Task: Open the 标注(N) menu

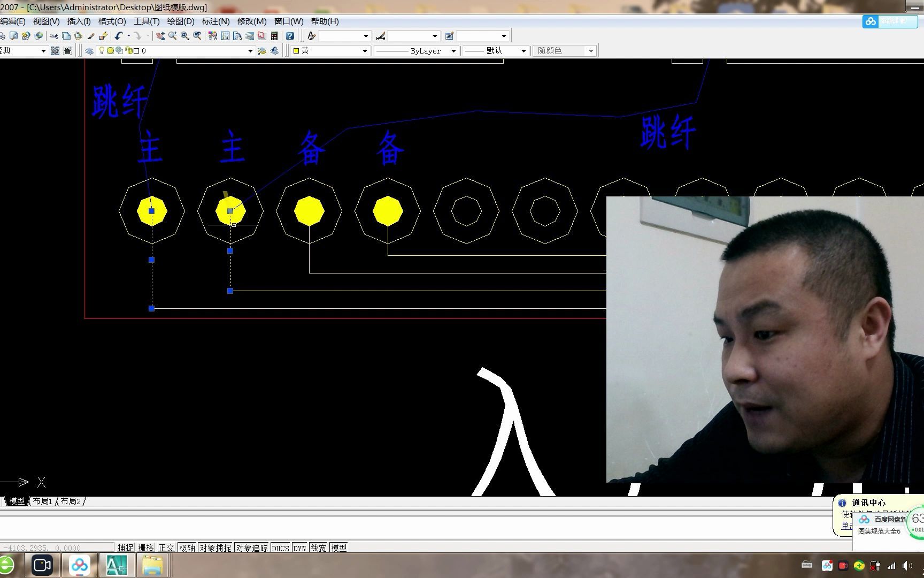Action: pyautogui.click(x=215, y=21)
